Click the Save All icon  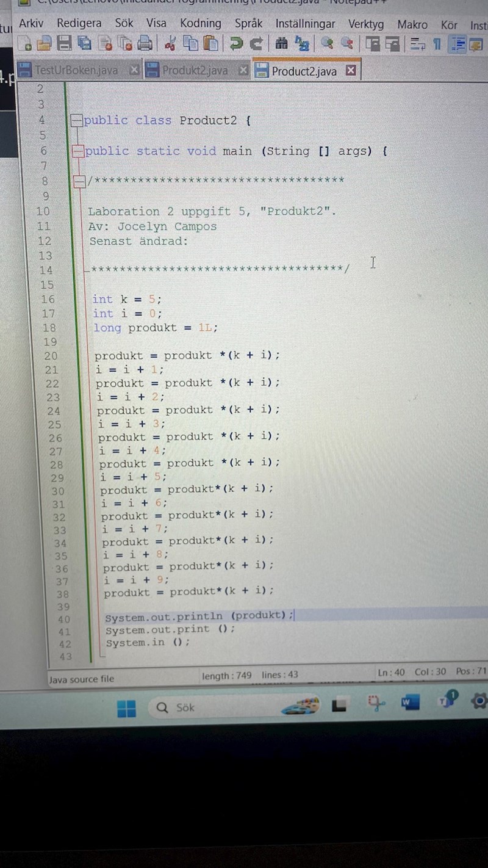click(x=84, y=44)
